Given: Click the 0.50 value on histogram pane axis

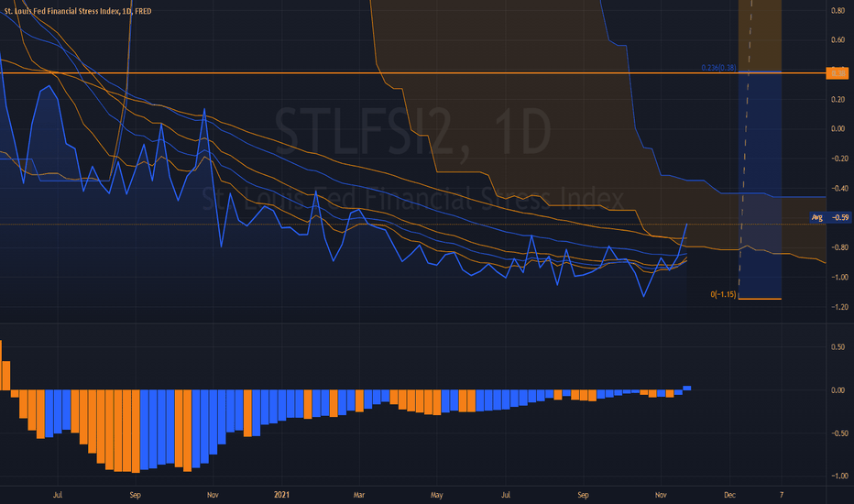Looking at the screenshot, I should click(x=838, y=347).
